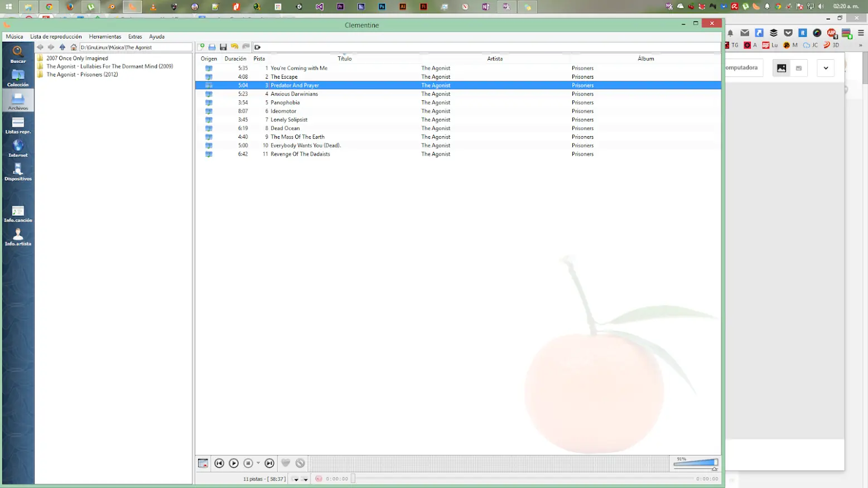Click the Ban track icon
Image resolution: width=868 pixels, height=488 pixels.
(300, 463)
